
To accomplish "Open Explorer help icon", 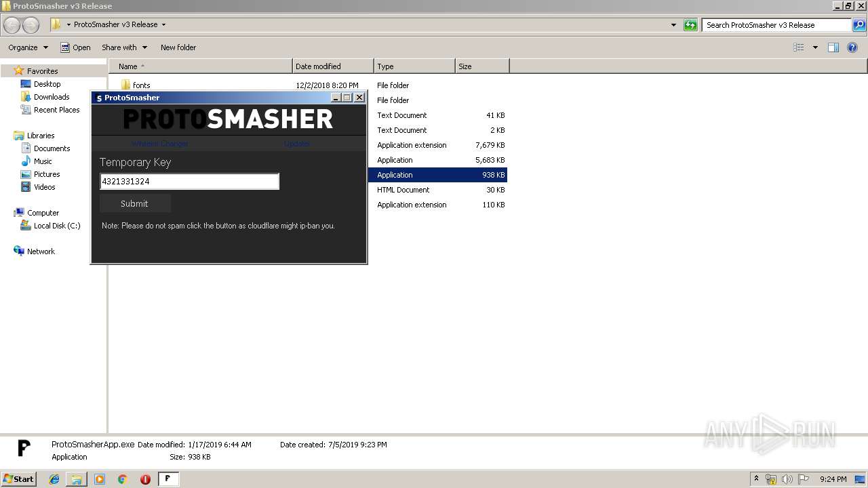I will [x=852, y=47].
